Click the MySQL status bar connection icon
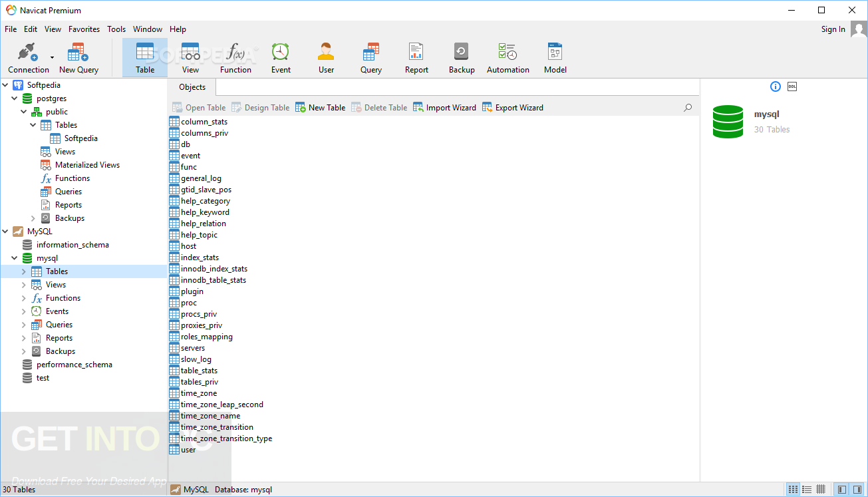The width and height of the screenshot is (868, 497). point(175,490)
